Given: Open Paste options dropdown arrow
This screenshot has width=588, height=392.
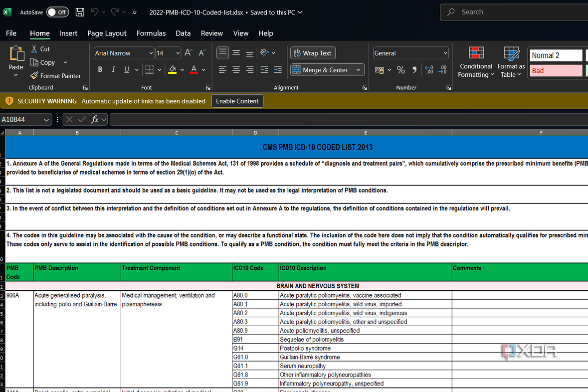Looking at the screenshot, I should coord(16,75).
